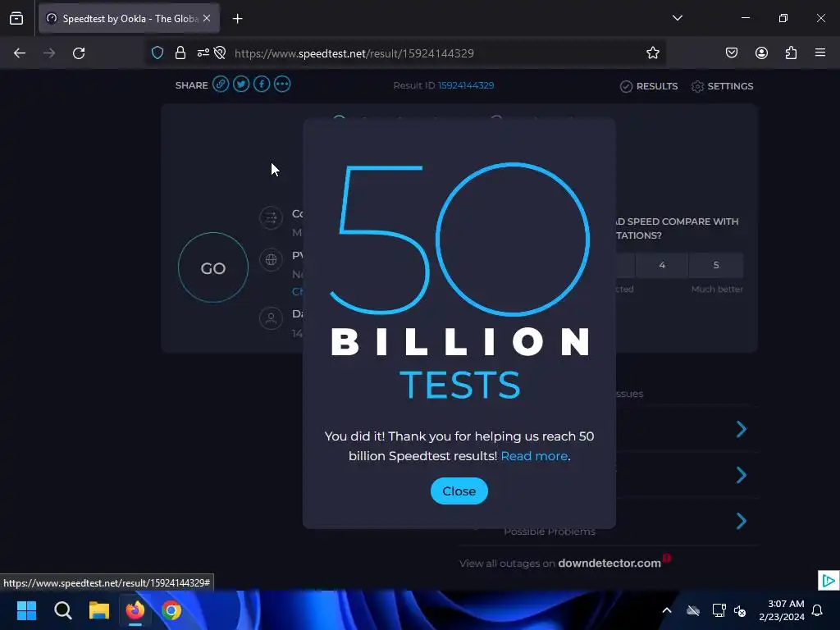Open Result ID 15924144329 link
Viewport: 840px width, 630px height.
(x=466, y=85)
